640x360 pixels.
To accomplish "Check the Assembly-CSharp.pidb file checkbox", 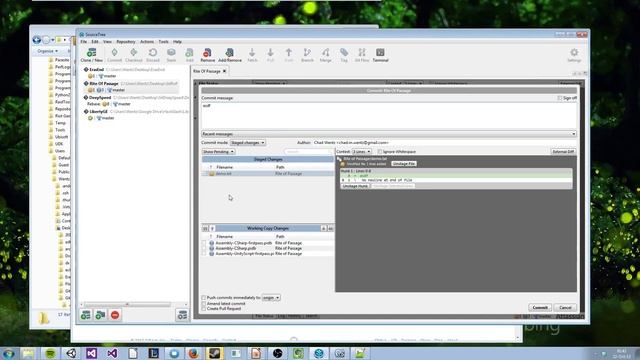I will click(204, 248).
